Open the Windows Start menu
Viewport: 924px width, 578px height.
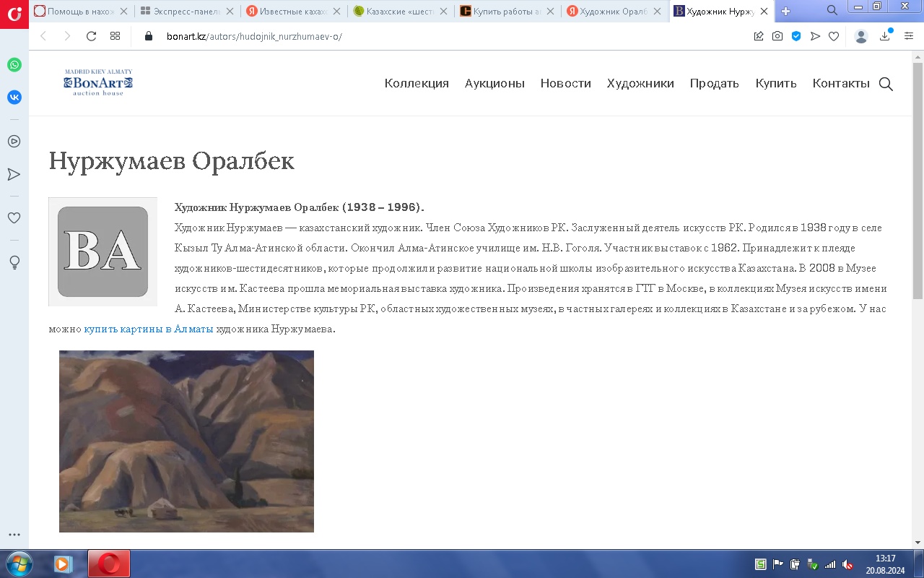(18, 564)
